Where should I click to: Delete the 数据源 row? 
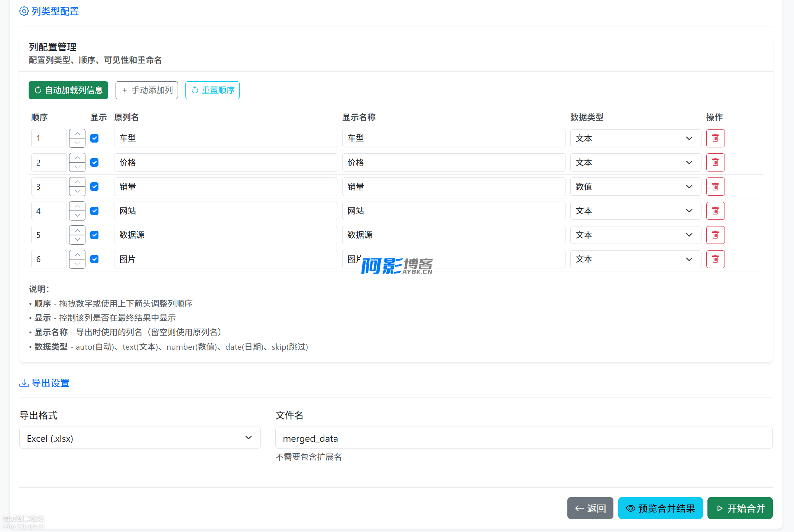click(x=715, y=235)
